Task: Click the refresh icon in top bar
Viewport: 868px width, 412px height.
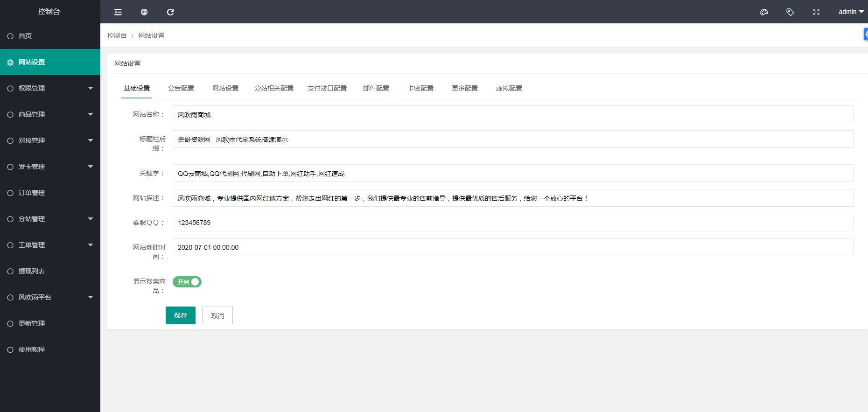Action: (170, 12)
